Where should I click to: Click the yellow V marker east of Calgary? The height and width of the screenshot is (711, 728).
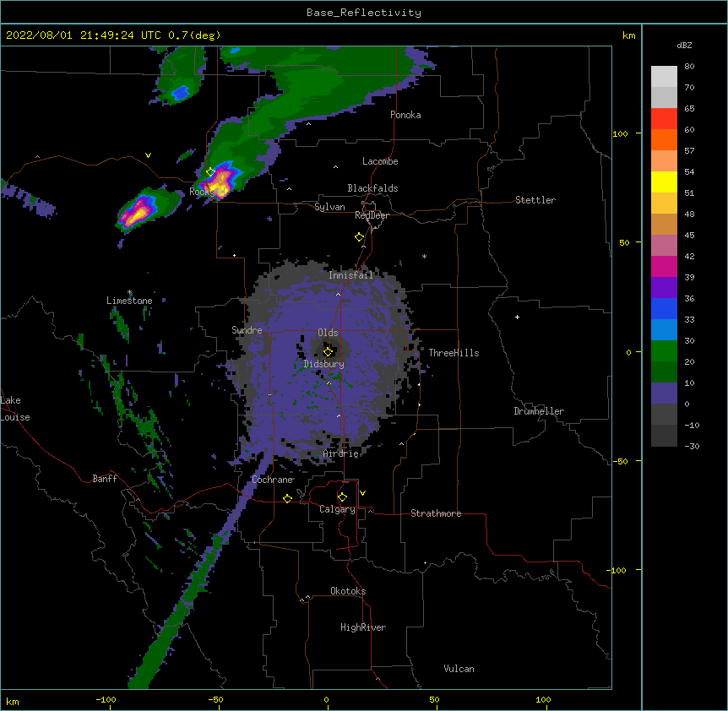point(362,493)
